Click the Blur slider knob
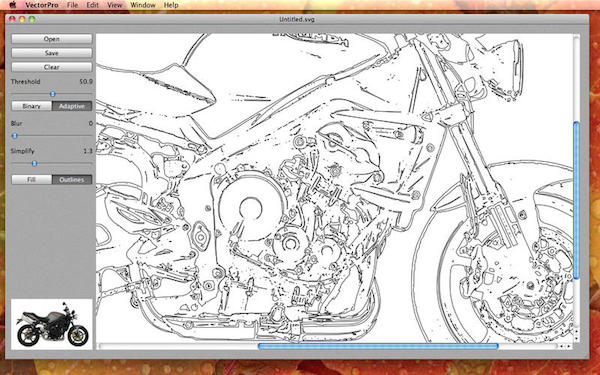This screenshot has width=600, height=375. pos(15,135)
